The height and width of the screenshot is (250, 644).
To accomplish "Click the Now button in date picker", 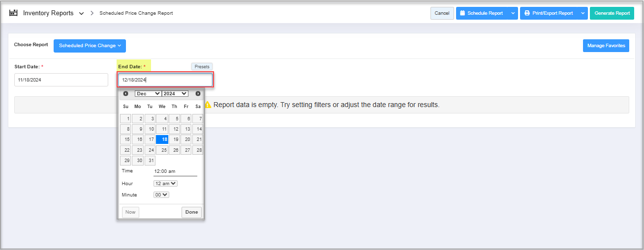I will tap(130, 212).
